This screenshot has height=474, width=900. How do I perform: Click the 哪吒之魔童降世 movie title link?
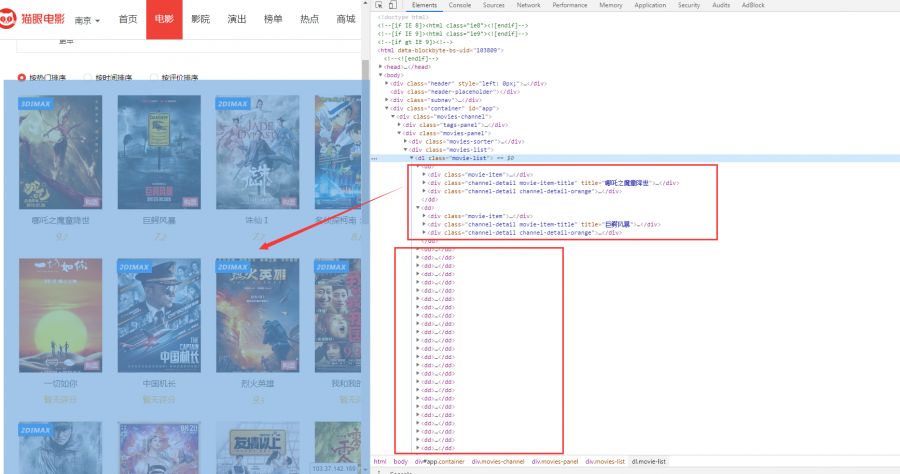tap(61, 220)
